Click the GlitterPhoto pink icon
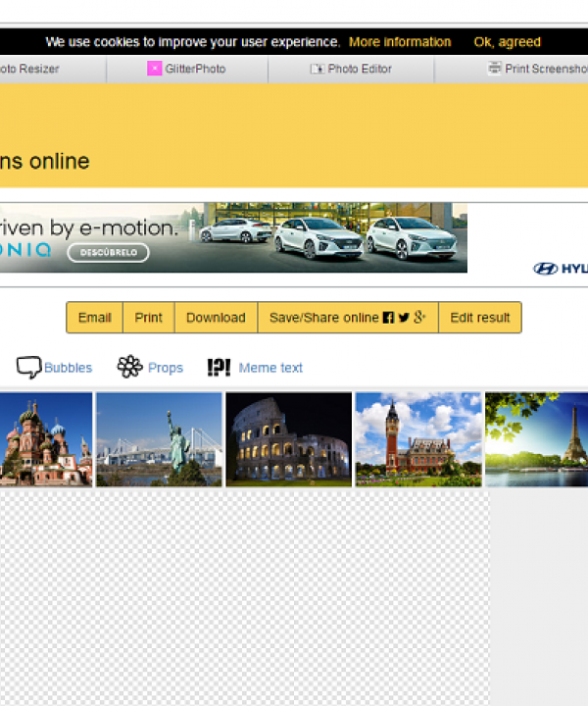This screenshot has height=706, width=588. [x=154, y=69]
